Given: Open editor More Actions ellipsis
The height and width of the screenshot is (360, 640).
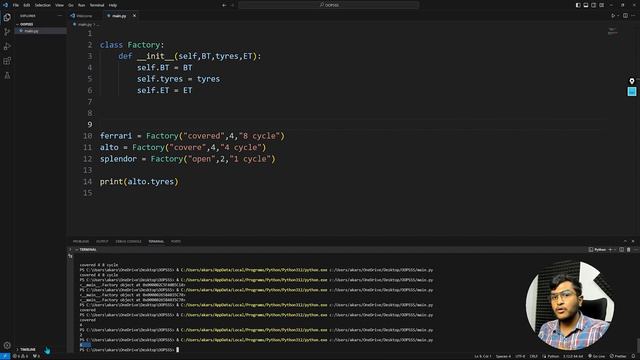Looking at the screenshot, I should [633, 16].
